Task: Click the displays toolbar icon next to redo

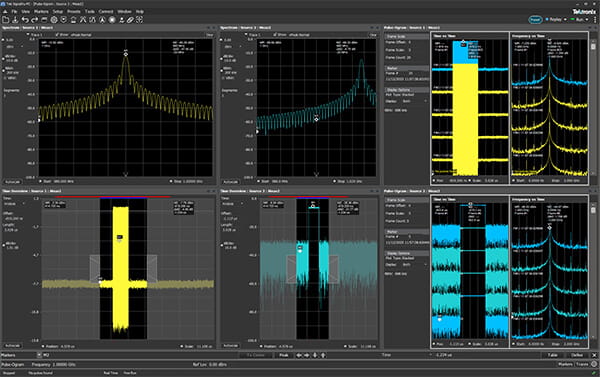Action: click(x=44, y=20)
